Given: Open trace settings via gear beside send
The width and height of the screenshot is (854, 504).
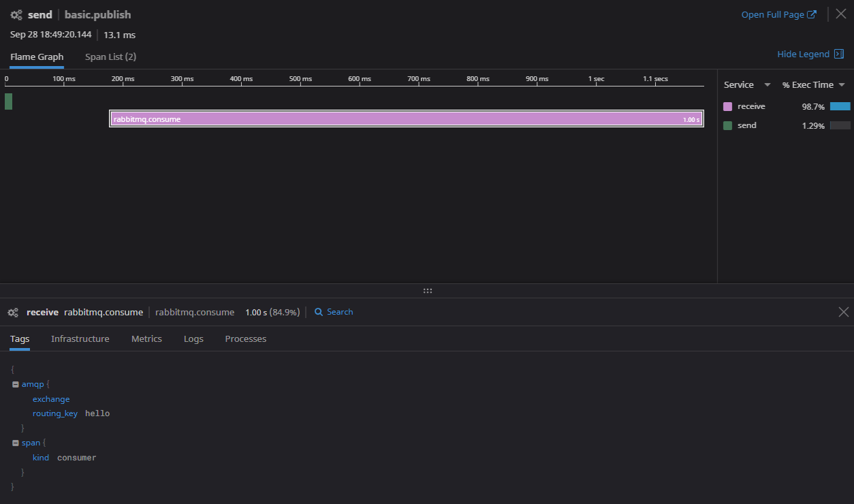Looking at the screenshot, I should click(x=15, y=14).
